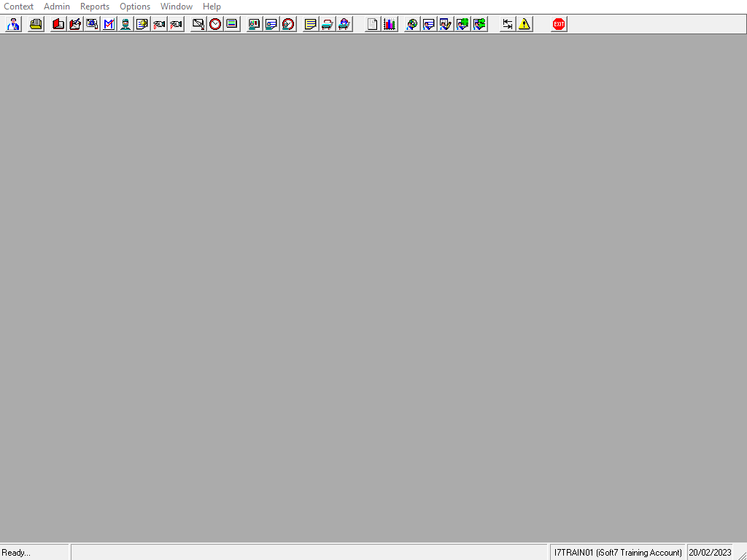Click the blank white document icon

[x=373, y=24]
